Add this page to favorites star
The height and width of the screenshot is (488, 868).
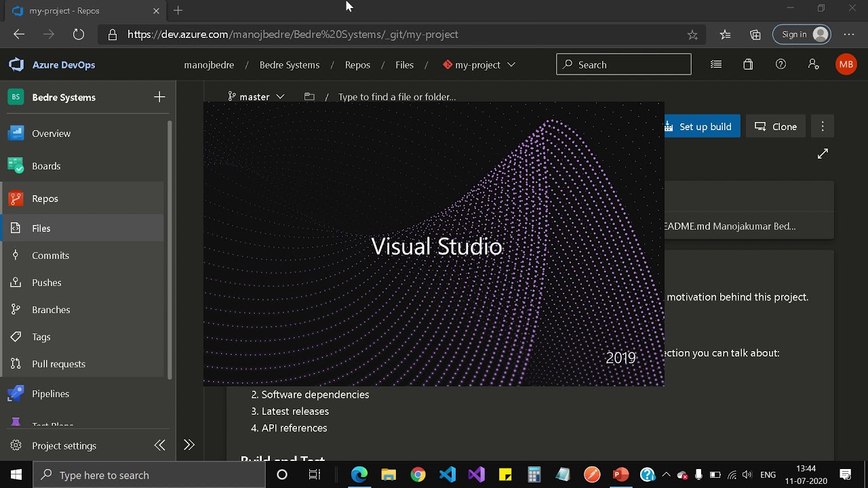(x=692, y=35)
